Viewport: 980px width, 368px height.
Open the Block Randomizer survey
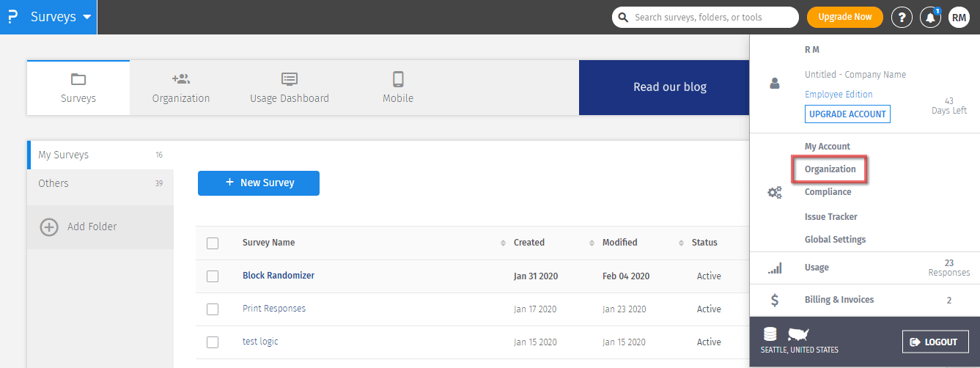(x=279, y=276)
